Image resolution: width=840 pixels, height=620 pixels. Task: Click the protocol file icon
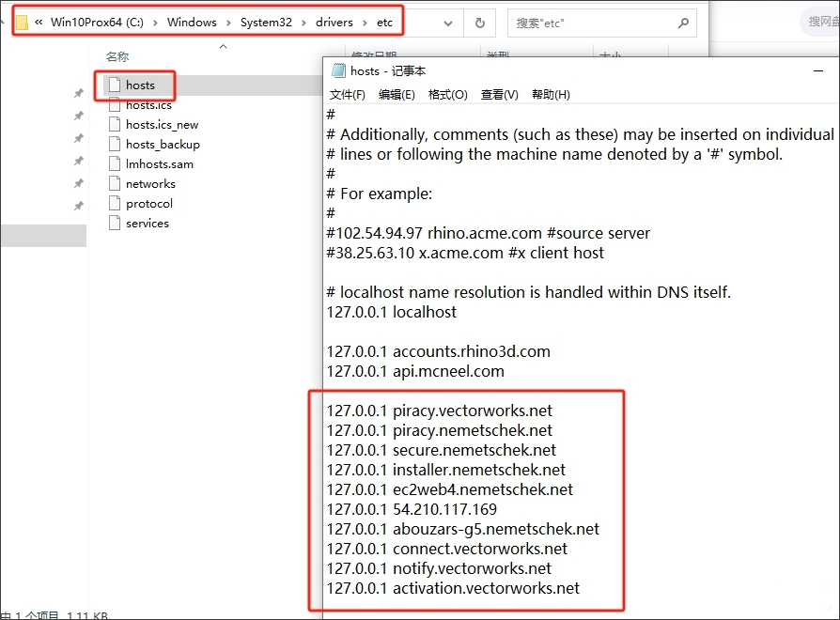point(114,204)
